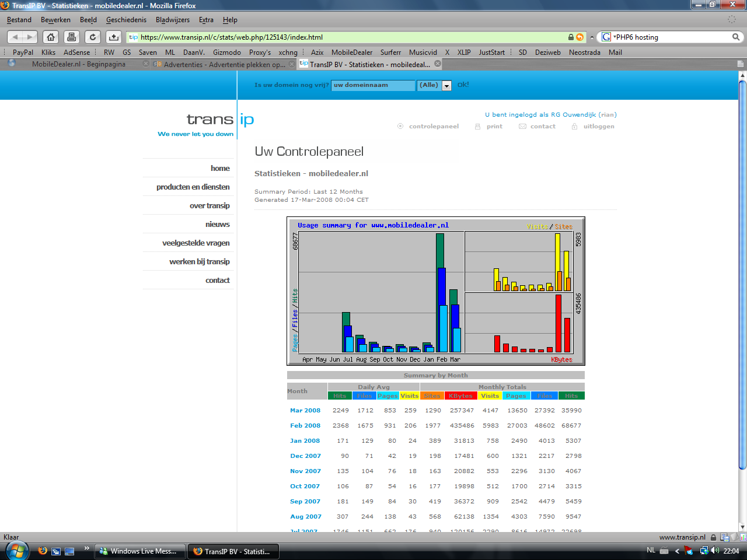747x560 pixels.
Task: Open the Neostrada bookmark
Action: [x=584, y=52]
